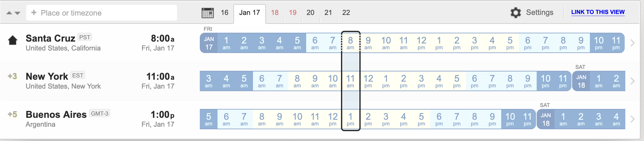Open the Settings label
Screen dimensions: 644x141
pos(540,12)
